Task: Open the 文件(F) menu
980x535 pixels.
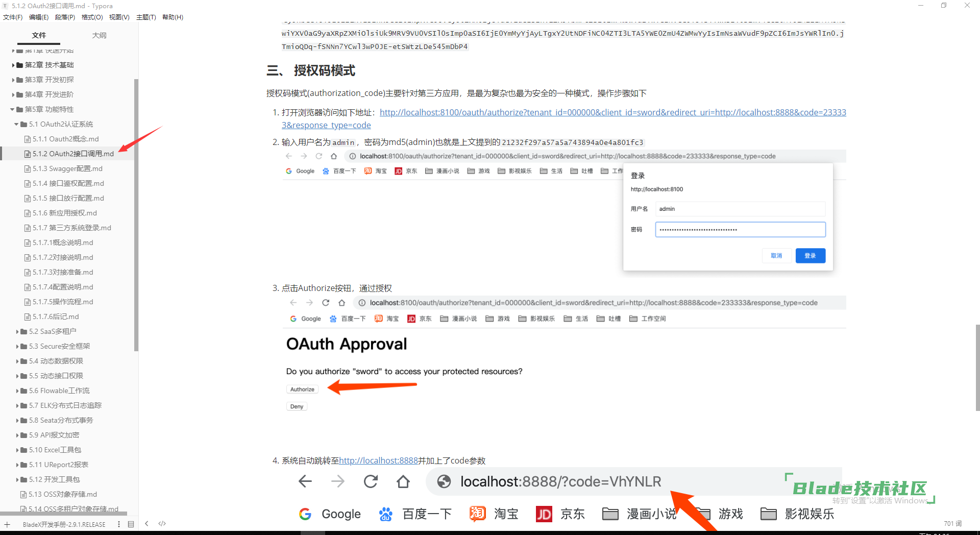Action: point(13,17)
